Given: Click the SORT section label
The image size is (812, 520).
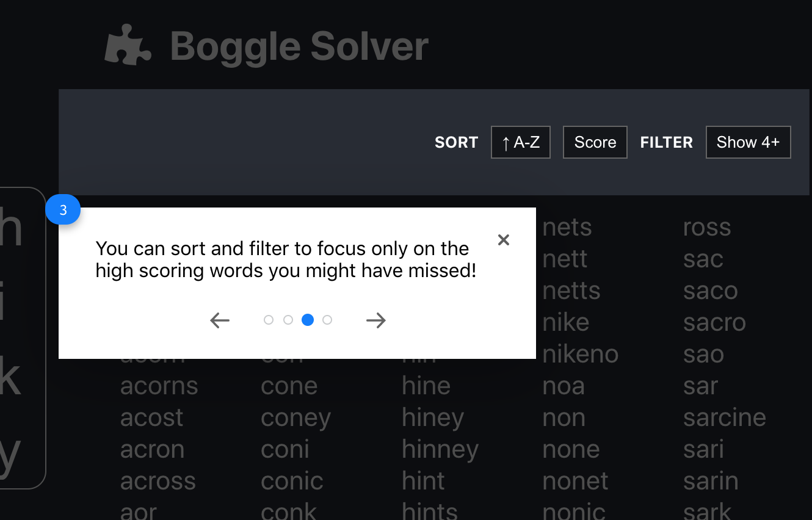Looking at the screenshot, I should click(456, 142).
